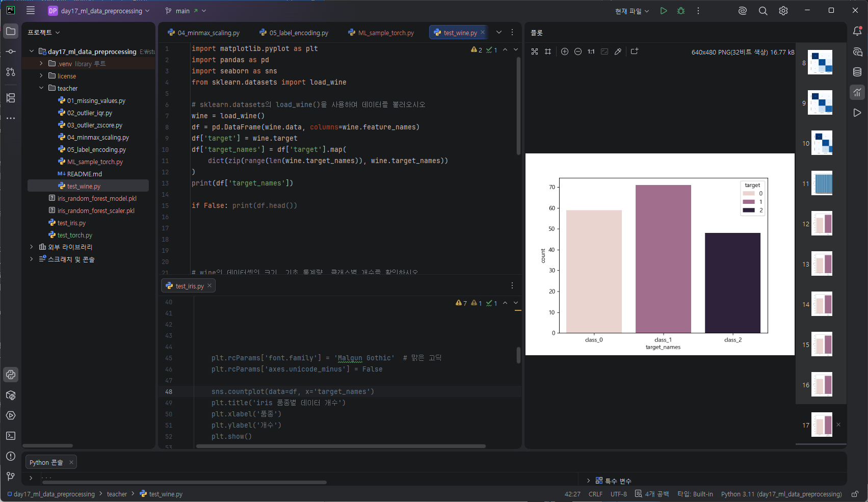This screenshot has width=868, height=502.
Task: Open the Python Console tool window icon
Action: 11,375
